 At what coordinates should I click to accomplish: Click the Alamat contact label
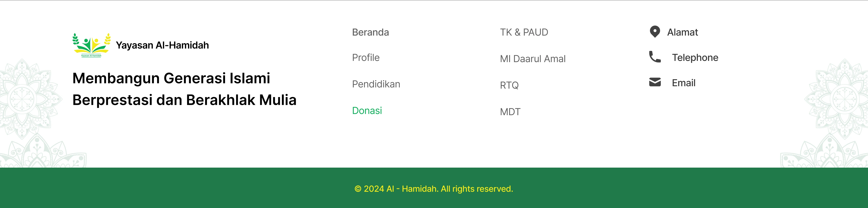pyautogui.click(x=682, y=32)
